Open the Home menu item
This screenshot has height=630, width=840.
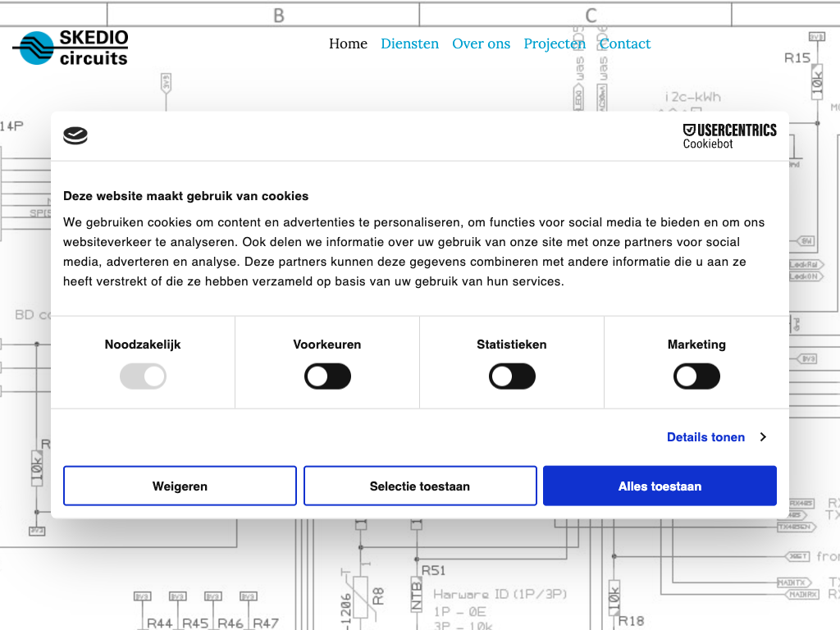348,43
